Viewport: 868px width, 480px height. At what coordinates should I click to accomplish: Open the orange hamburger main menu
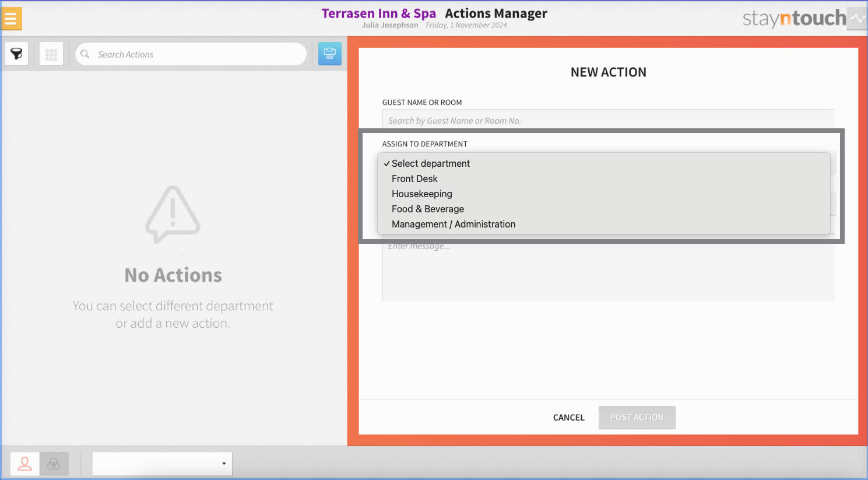tap(11, 19)
